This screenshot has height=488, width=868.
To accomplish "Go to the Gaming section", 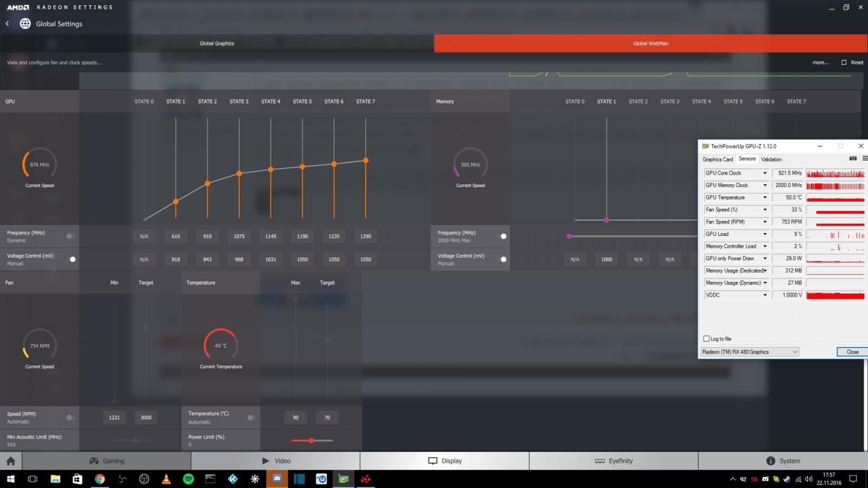I will [x=106, y=461].
